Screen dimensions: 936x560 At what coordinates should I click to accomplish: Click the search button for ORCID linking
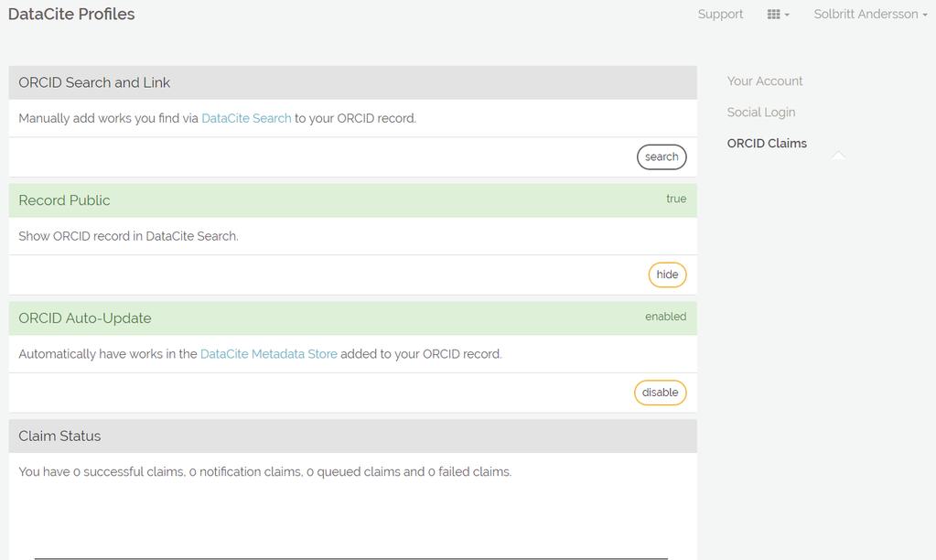[x=662, y=157]
